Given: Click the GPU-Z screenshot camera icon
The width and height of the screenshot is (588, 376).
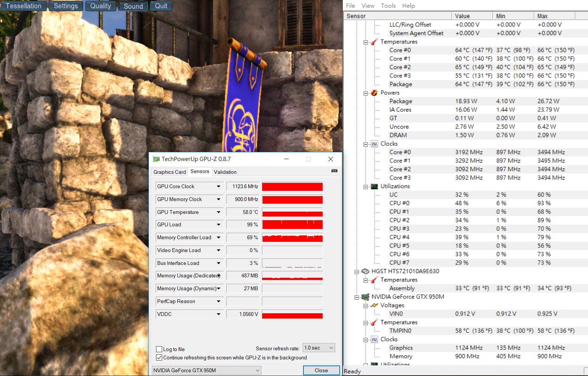Looking at the screenshot, I should click(334, 171).
